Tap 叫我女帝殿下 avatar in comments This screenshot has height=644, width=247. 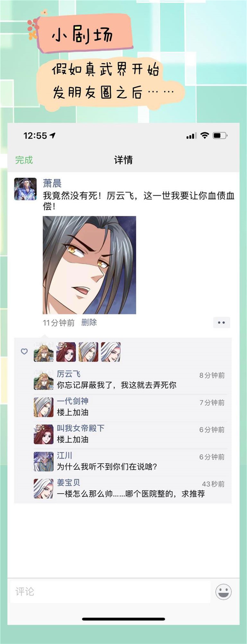click(43, 434)
